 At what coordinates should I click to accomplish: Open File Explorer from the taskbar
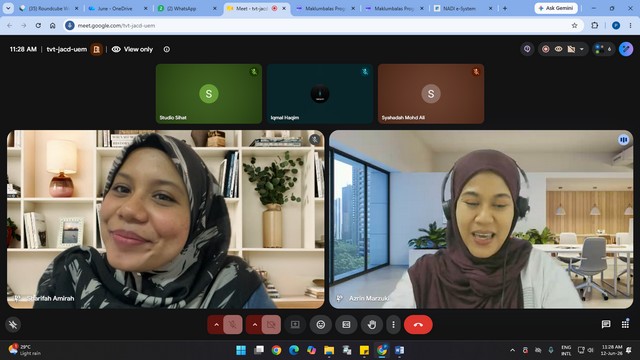[x=329, y=350]
